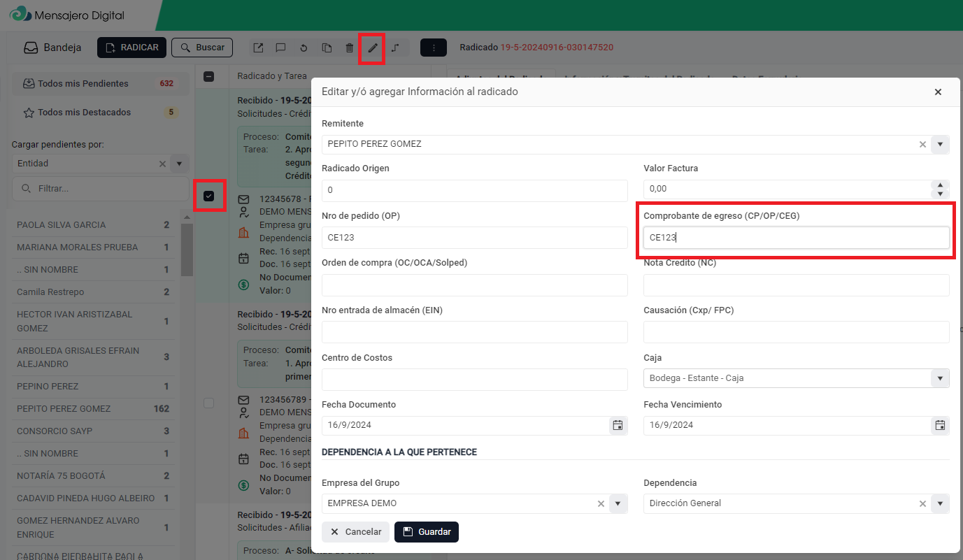
Task: Select Todos mis Destacados in sidebar
Action: [84, 113]
